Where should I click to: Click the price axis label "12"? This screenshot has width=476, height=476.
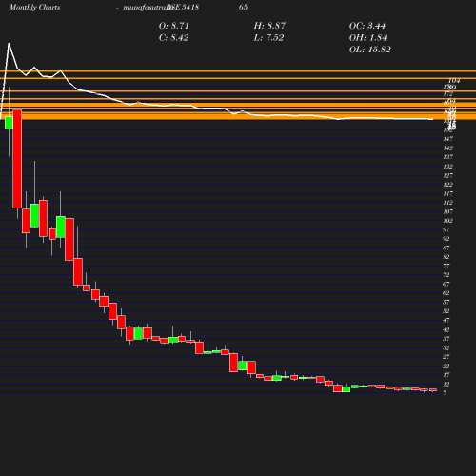[446, 384]
